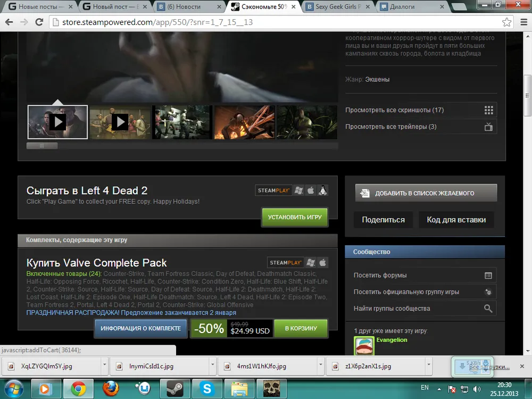
Task: Click the Apple icon of Valve Complete Pack
Action: click(x=323, y=262)
